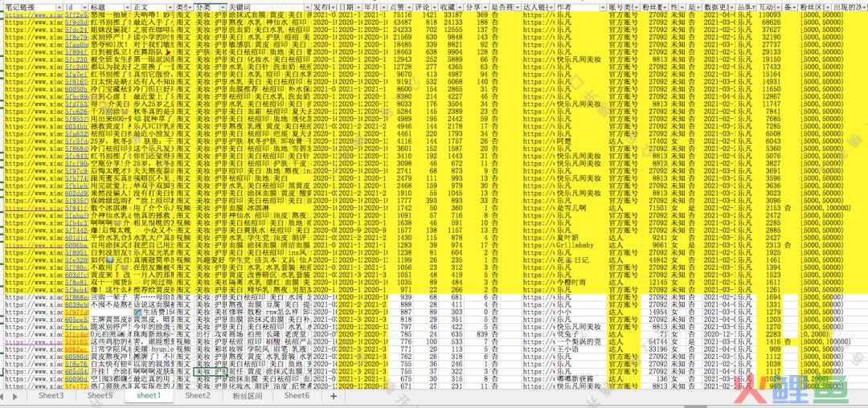Click the interaction cell 110093
Viewport: 868px width, 408px height.
[x=770, y=15]
